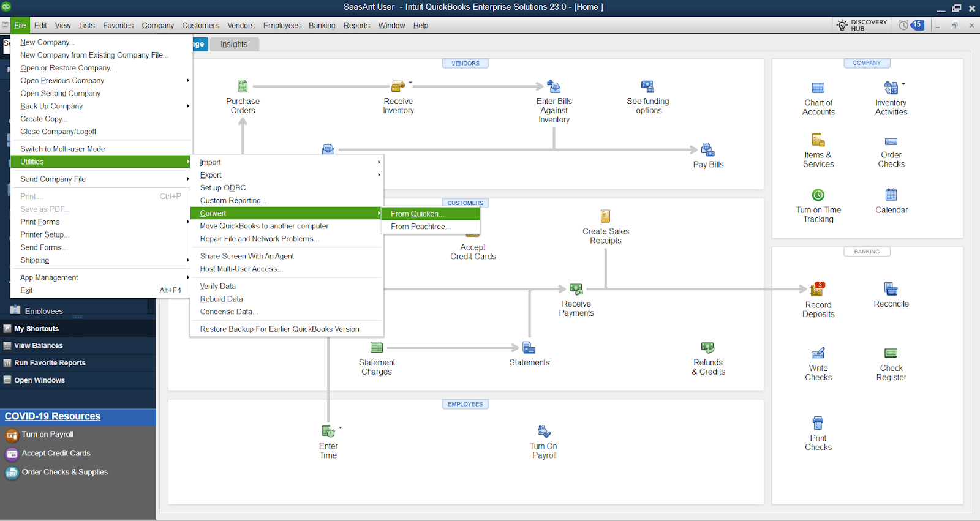The width and height of the screenshot is (980, 521).
Task: Open the Pay Bills icon
Action: click(x=707, y=149)
